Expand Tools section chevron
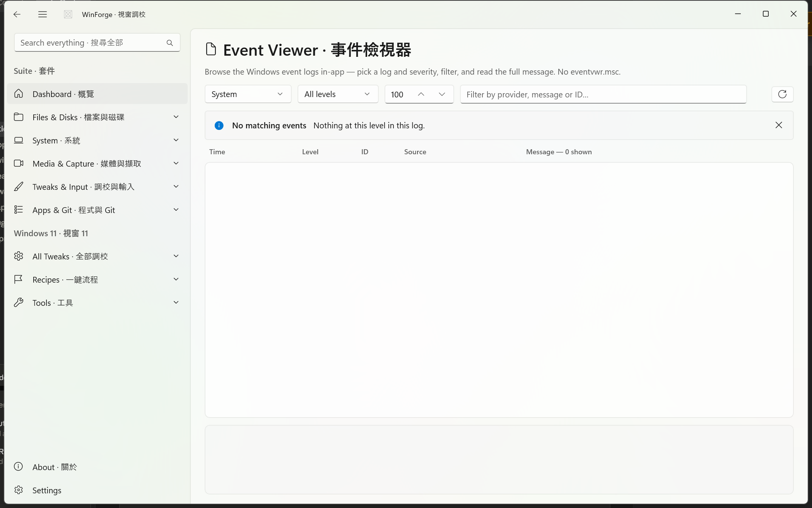The height and width of the screenshot is (508, 812). click(176, 303)
